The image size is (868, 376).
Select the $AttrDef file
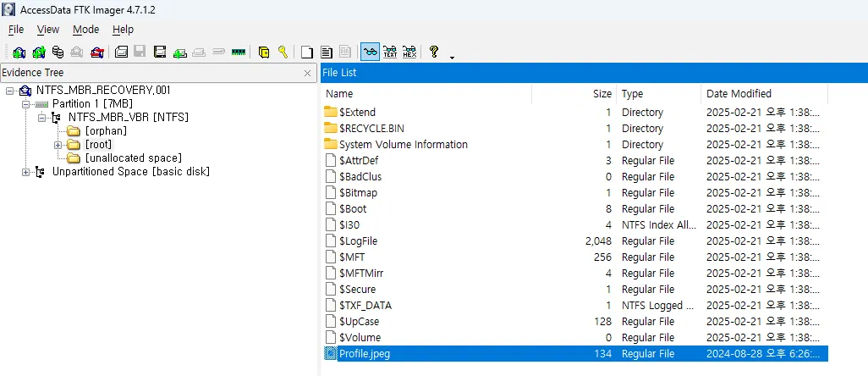(574, 161)
